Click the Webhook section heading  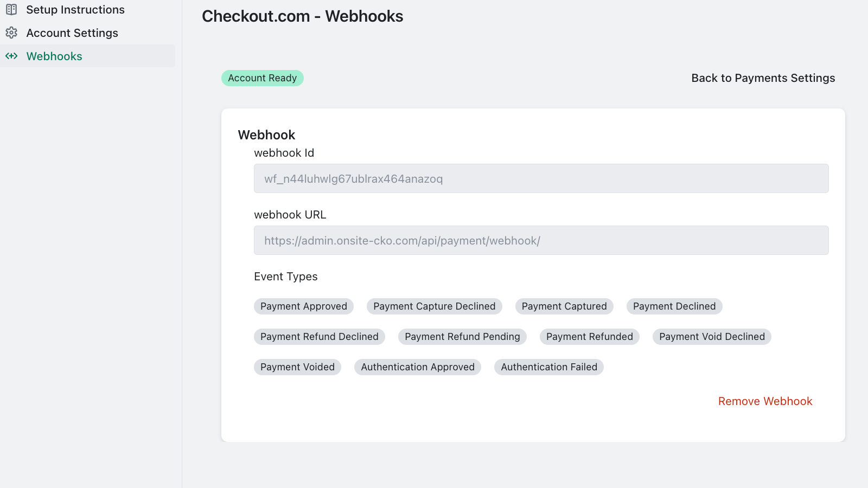click(266, 135)
